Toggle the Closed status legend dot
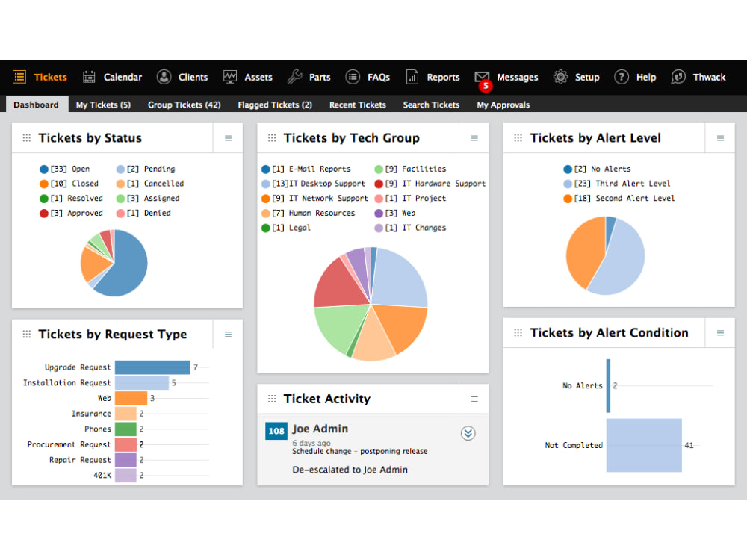 coord(44,184)
